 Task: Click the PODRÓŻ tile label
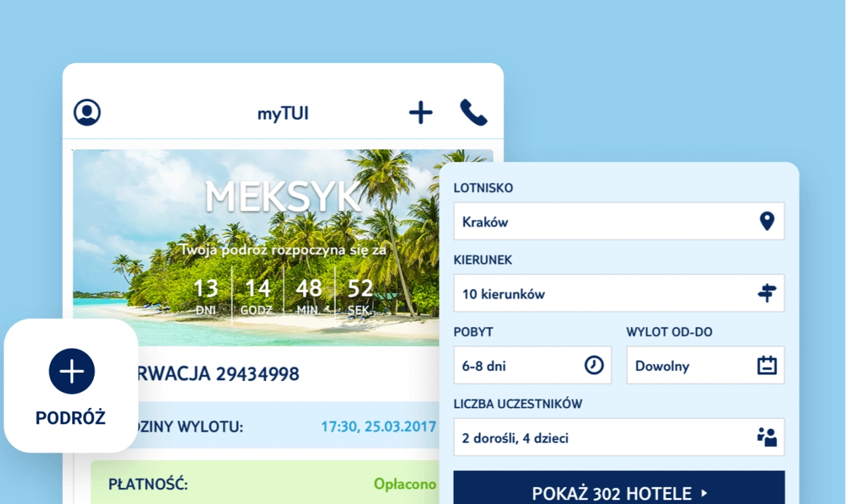click(x=70, y=418)
